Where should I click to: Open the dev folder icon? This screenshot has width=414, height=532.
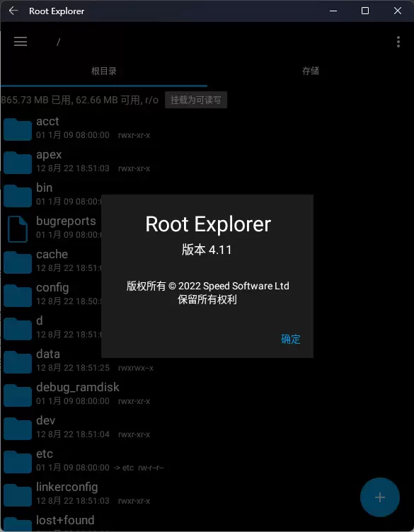click(x=18, y=428)
